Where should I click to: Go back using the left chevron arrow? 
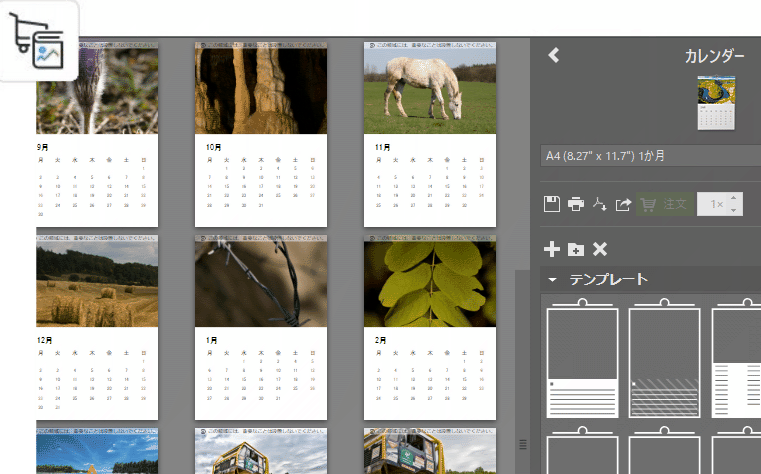pyautogui.click(x=554, y=55)
